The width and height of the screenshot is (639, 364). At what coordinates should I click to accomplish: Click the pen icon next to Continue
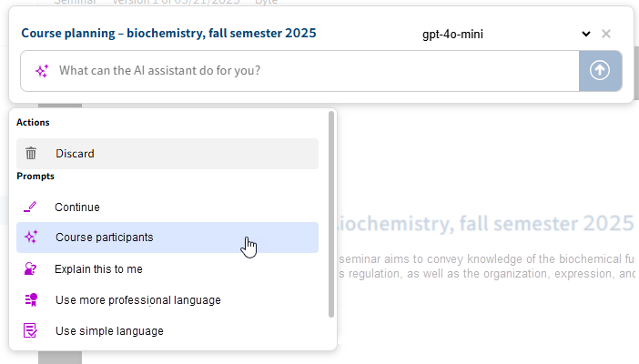(x=30, y=207)
